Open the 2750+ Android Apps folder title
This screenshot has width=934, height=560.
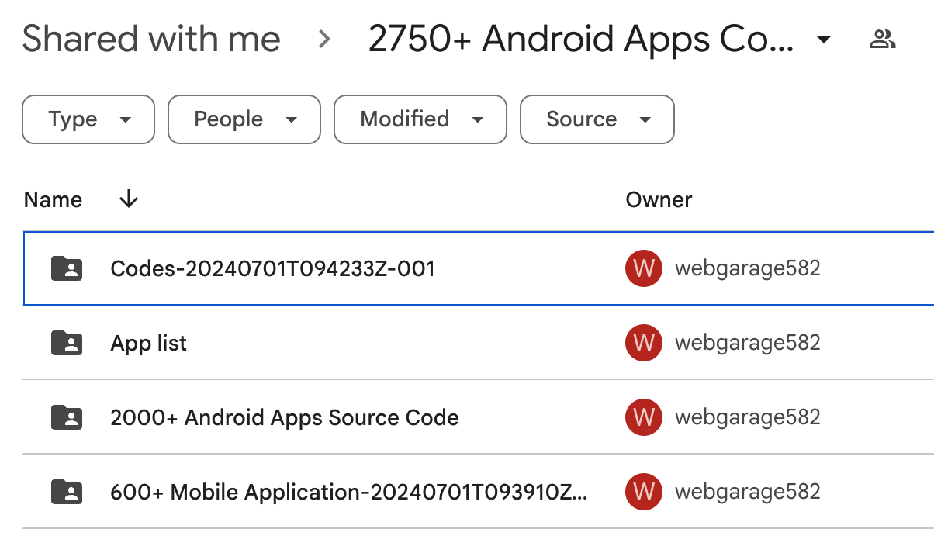(x=581, y=40)
